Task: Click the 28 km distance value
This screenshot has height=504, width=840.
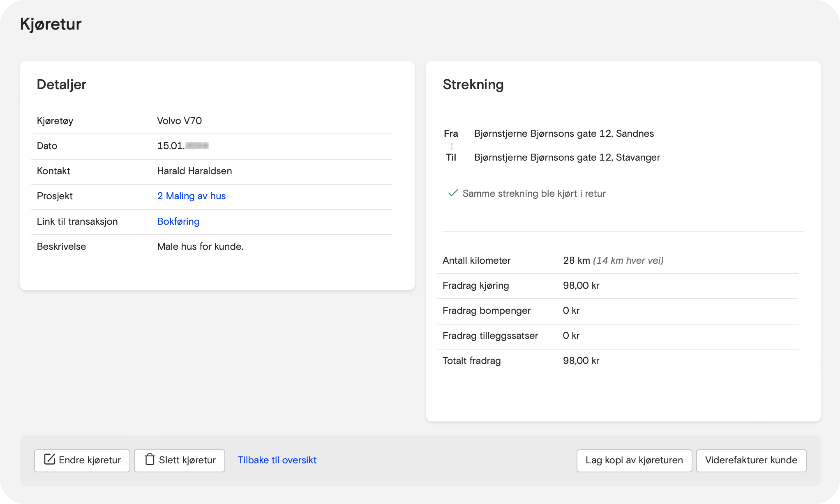Action: (576, 260)
